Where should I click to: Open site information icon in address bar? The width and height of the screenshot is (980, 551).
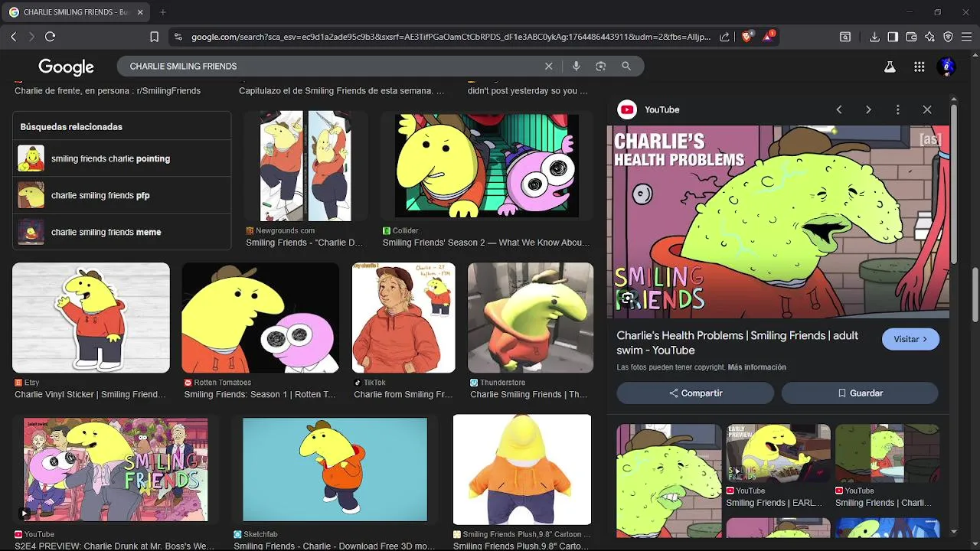coord(178,37)
